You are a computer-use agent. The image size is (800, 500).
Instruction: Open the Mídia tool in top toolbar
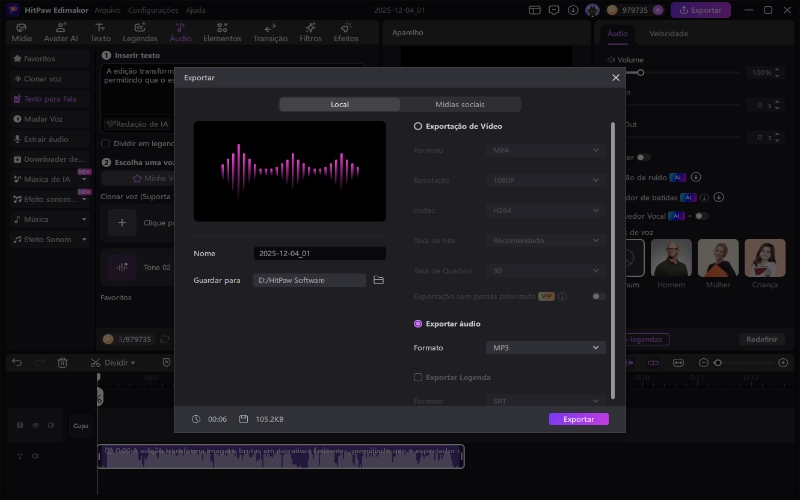(21, 32)
